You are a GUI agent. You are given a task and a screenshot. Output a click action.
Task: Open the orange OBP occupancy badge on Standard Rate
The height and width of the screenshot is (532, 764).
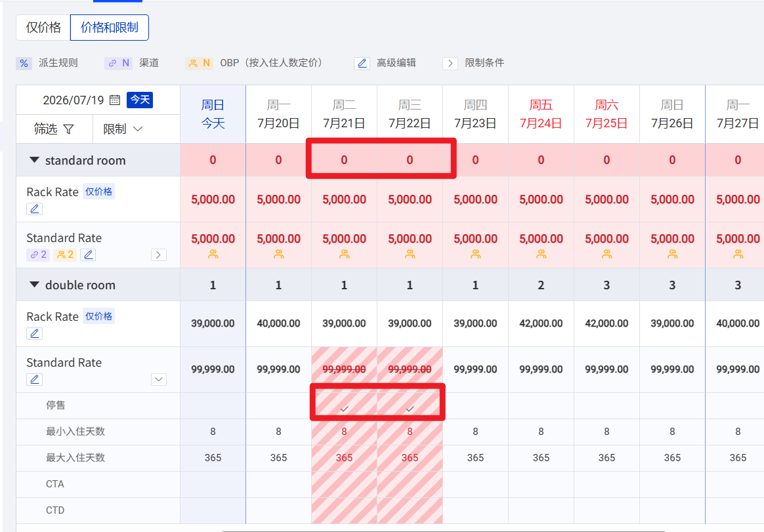click(x=65, y=255)
